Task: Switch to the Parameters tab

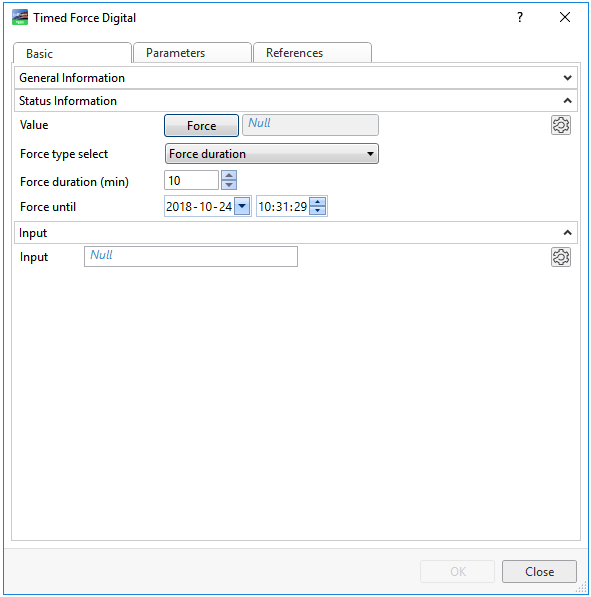Action: [x=193, y=53]
